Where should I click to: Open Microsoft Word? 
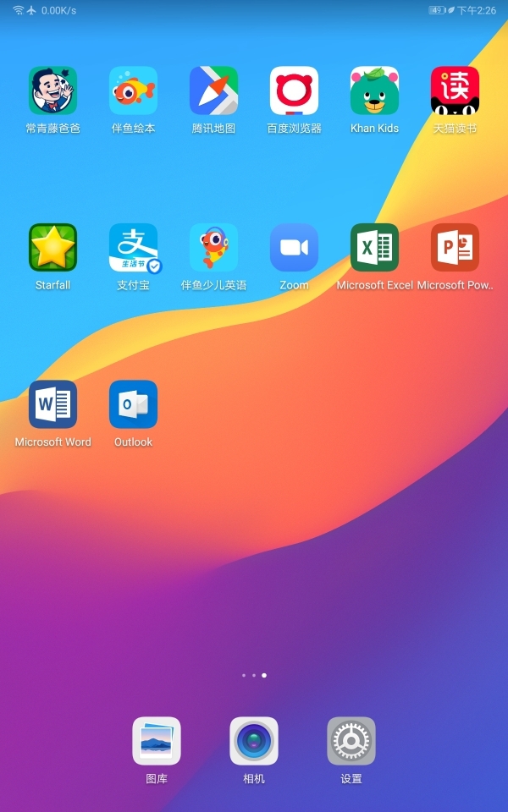52,403
